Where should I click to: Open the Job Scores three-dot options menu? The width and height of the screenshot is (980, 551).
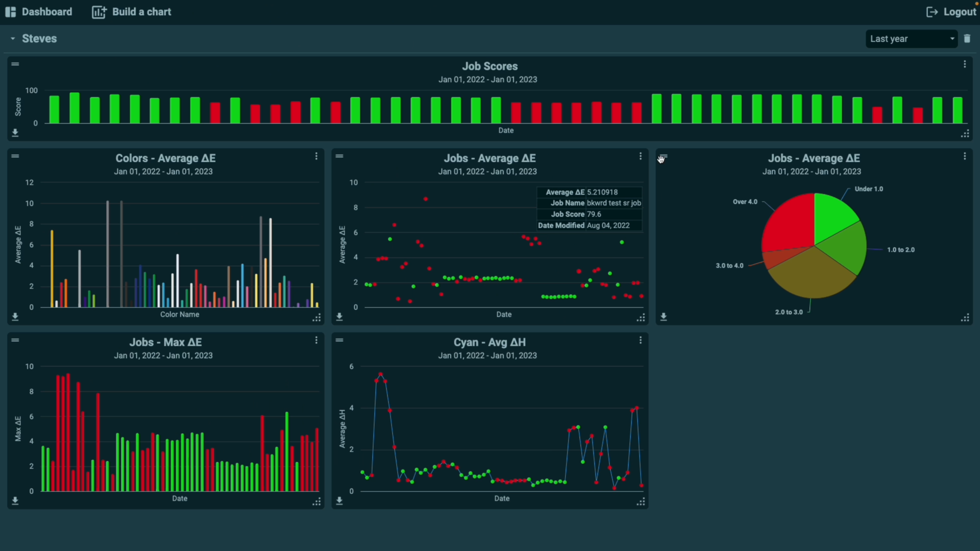click(x=964, y=64)
